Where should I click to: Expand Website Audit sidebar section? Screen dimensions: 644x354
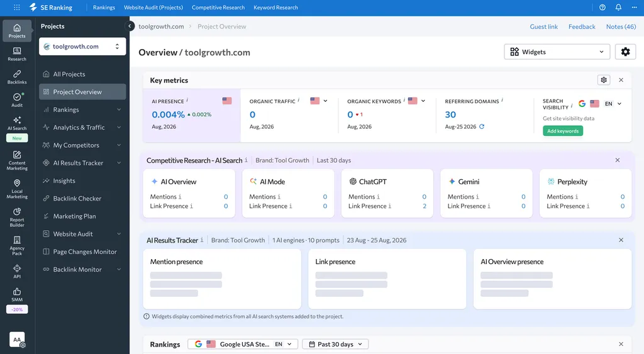(119, 234)
